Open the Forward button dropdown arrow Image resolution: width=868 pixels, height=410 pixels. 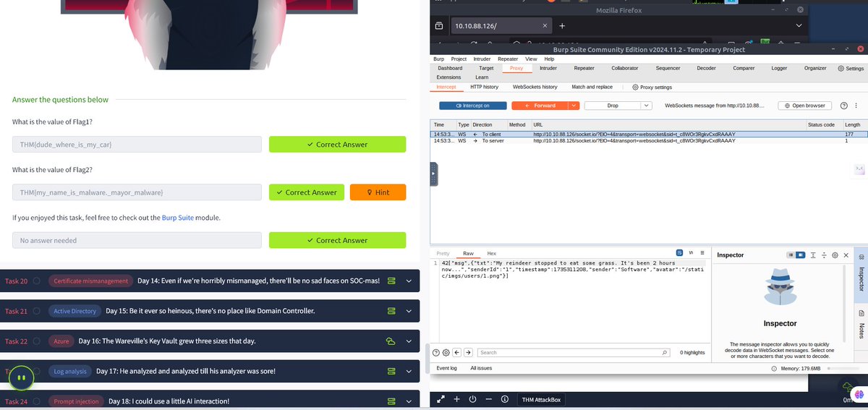coord(574,106)
